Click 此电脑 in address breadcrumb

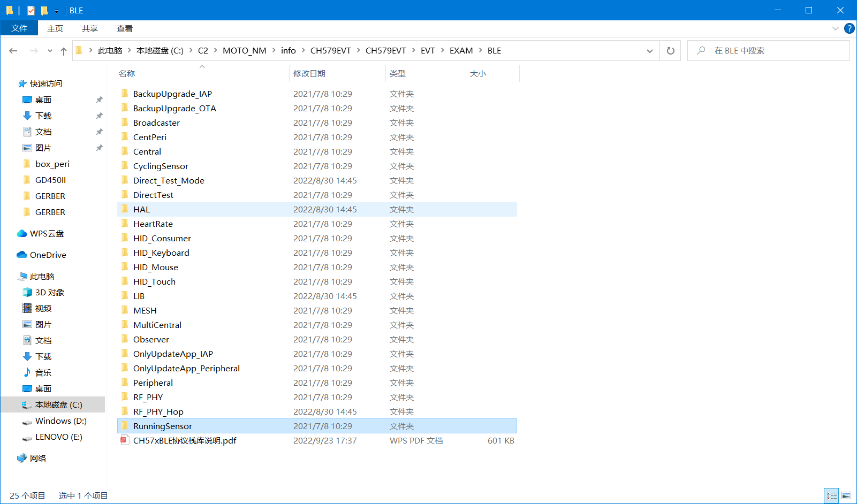pos(110,51)
